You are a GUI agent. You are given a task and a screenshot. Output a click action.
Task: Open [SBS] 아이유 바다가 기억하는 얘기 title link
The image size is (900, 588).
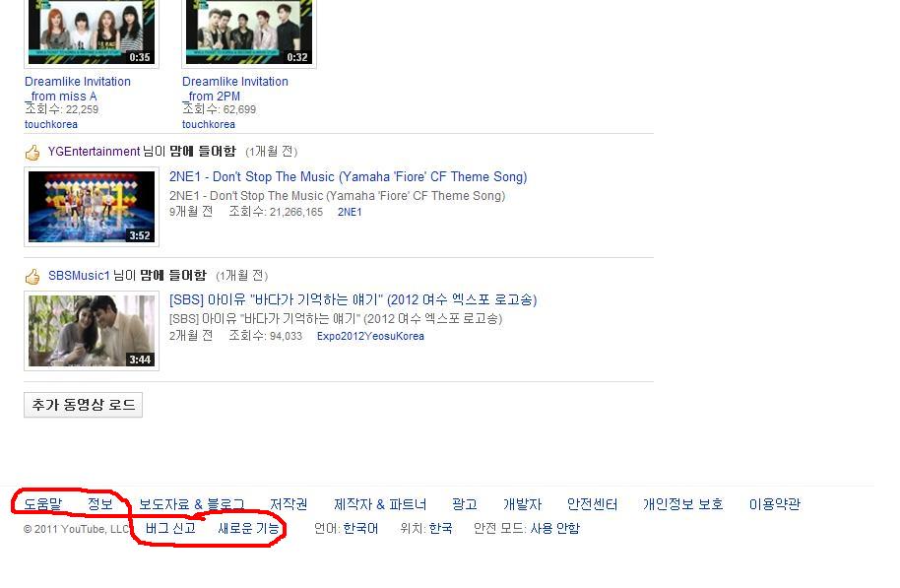click(353, 299)
